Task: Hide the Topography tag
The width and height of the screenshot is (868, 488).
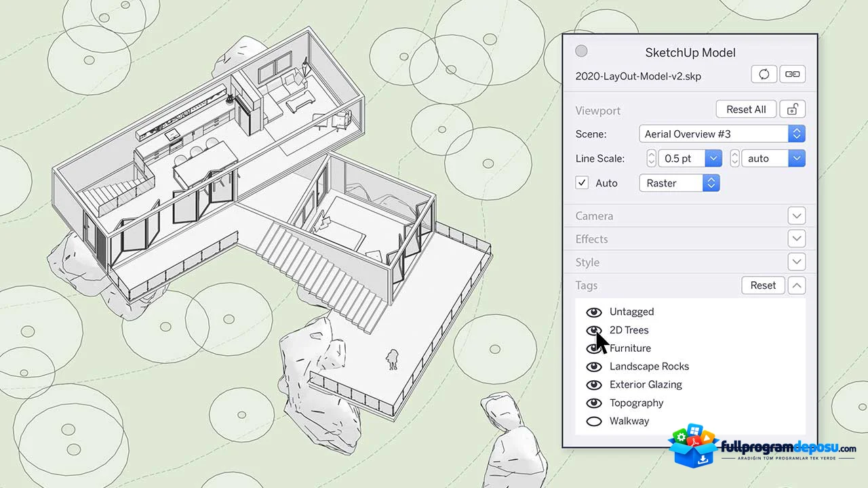Action: coord(594,403)
